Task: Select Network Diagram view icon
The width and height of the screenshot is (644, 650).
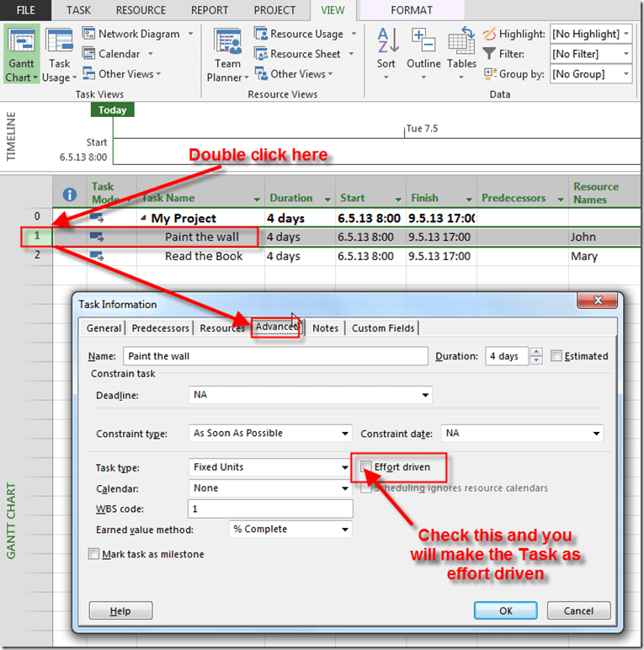Action: [x=90, y=34]
